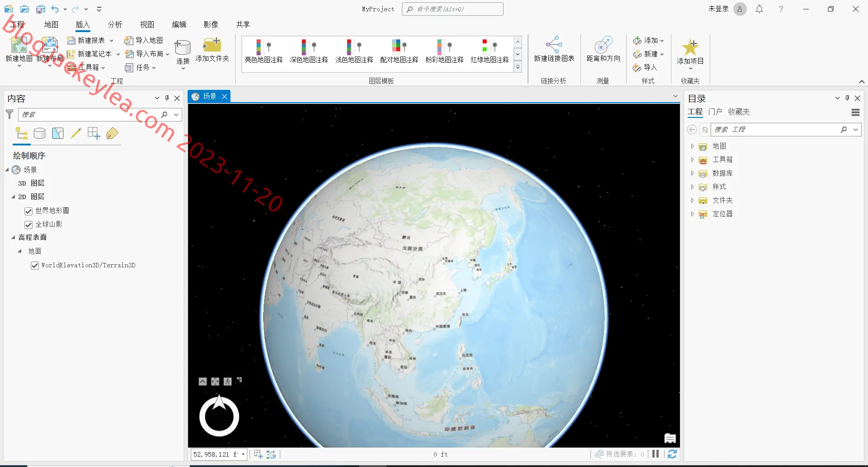This screenshot has width=868, height=467.
Task: Expand the 数据库 node in catalog
Action: click(x=693, y=173)
